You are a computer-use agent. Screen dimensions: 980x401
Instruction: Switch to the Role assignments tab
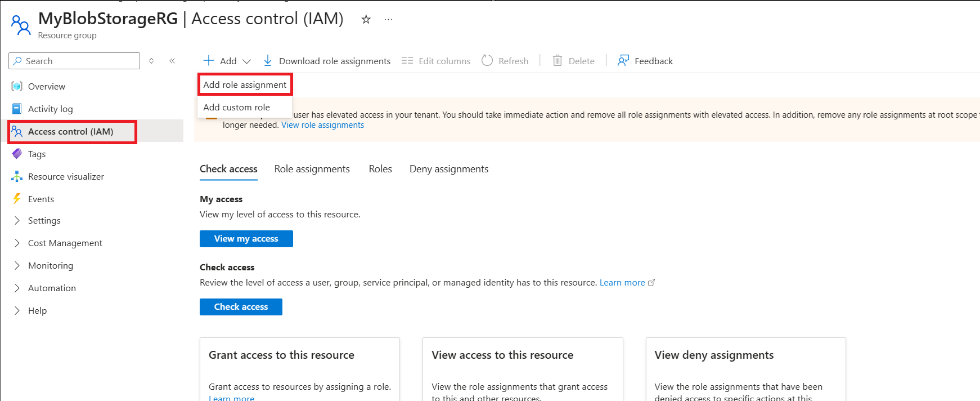pyautogui.click(x=312, y=169)
